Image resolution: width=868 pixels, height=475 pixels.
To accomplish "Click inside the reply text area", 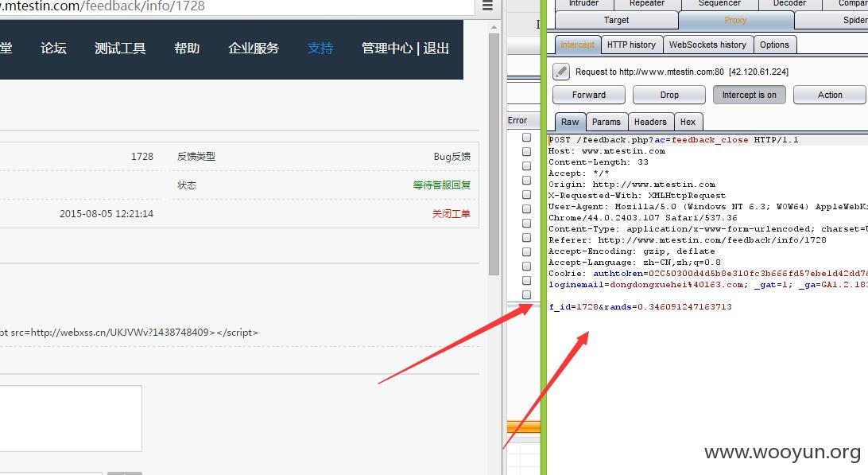I will click(70, 419).
